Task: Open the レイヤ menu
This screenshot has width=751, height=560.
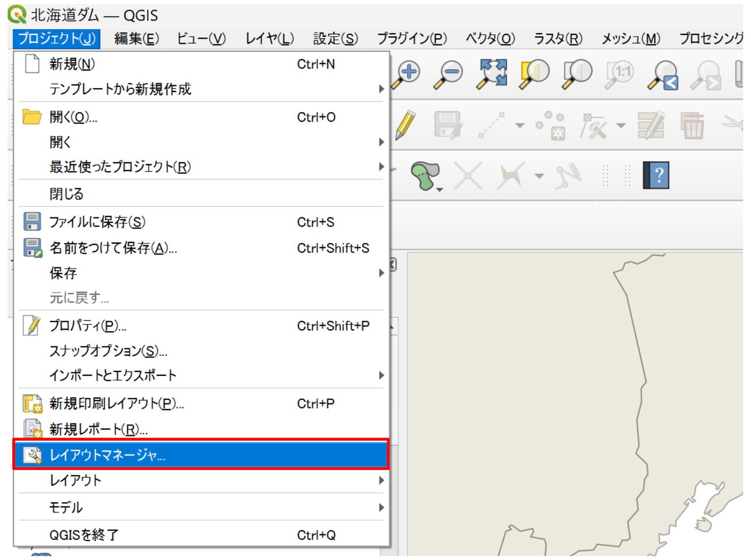Action: tap(269, 38)
